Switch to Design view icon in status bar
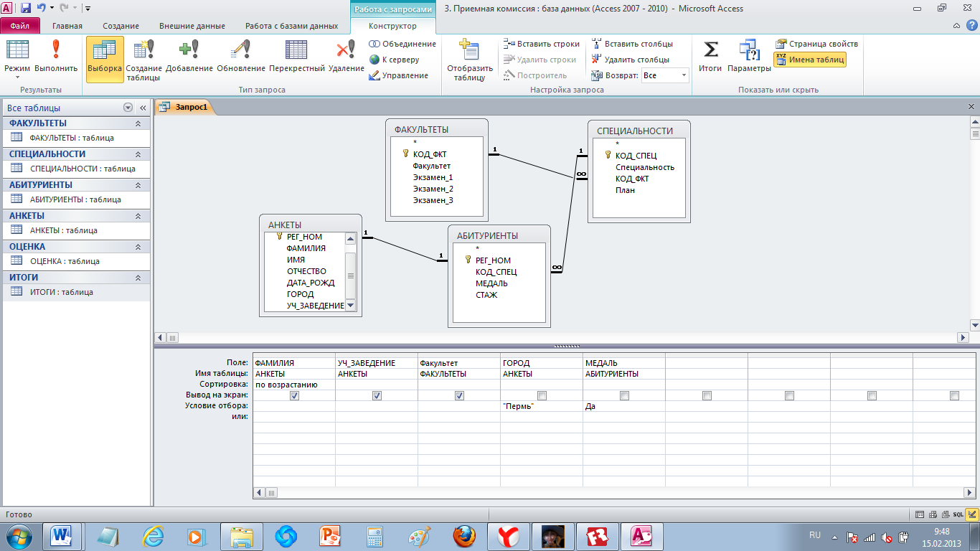 point(971,514)
